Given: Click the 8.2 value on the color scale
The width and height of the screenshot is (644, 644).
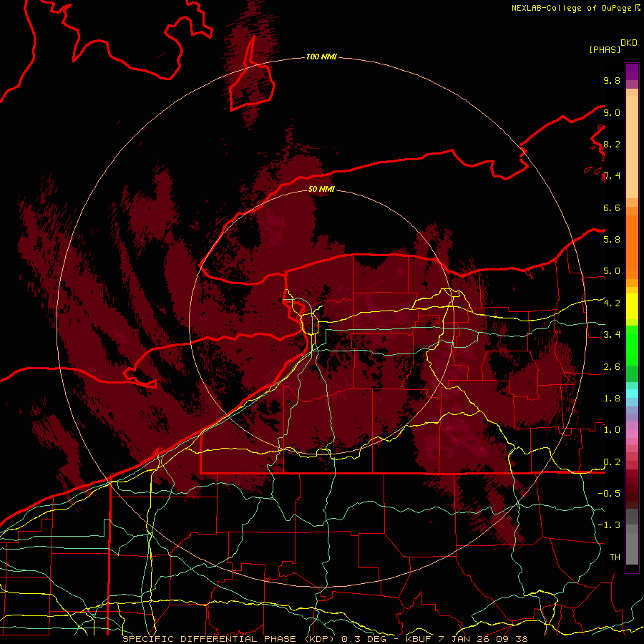Looking at the screenshot, I should point(612,144).
